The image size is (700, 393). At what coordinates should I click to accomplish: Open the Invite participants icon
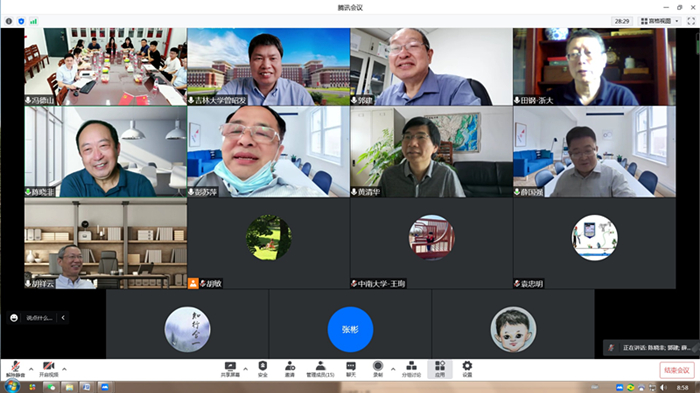(290, 369)
